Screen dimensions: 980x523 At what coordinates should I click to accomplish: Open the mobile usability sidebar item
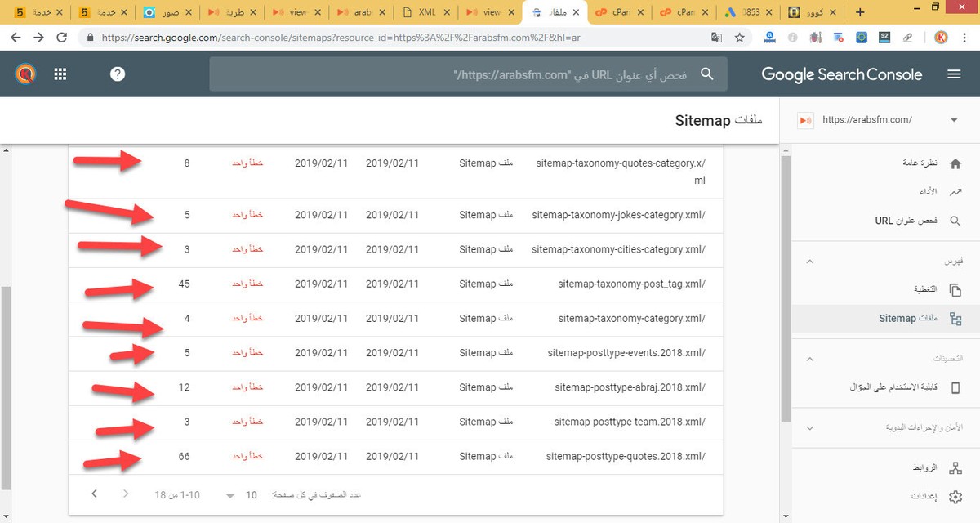click(x=885, y=388)
